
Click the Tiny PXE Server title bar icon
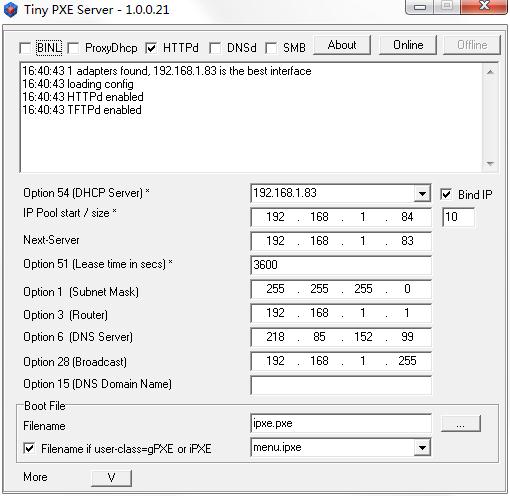point(10,9)
